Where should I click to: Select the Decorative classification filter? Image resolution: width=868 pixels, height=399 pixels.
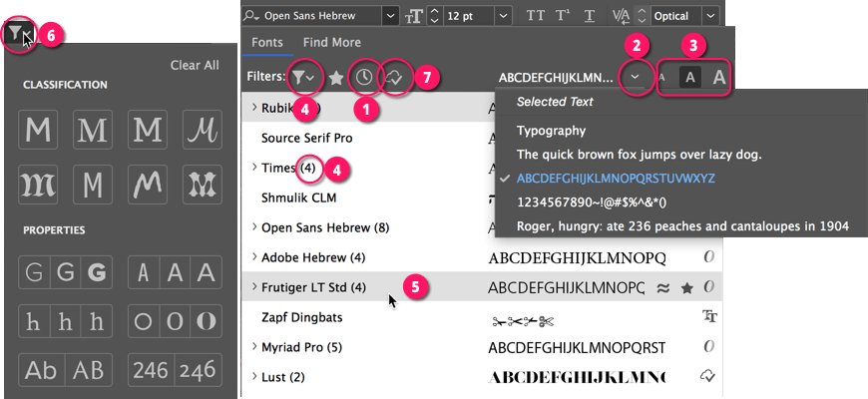tap(203, 185)
